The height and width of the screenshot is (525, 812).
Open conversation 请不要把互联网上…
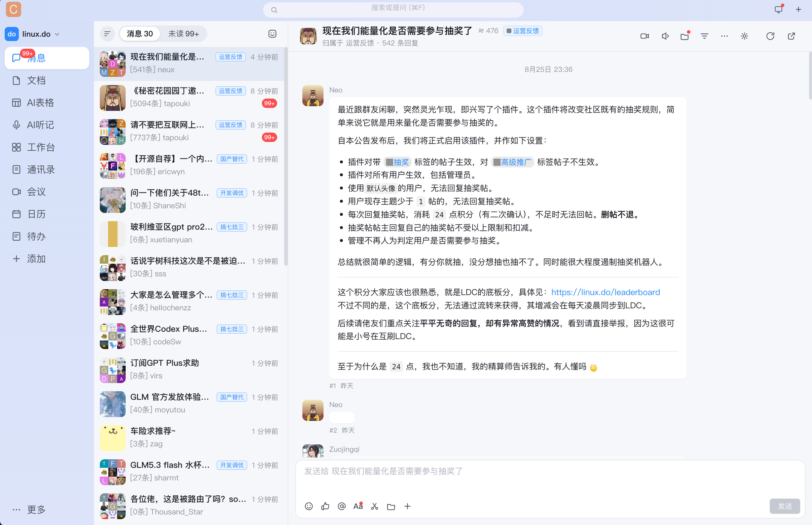tap(189, 132)
